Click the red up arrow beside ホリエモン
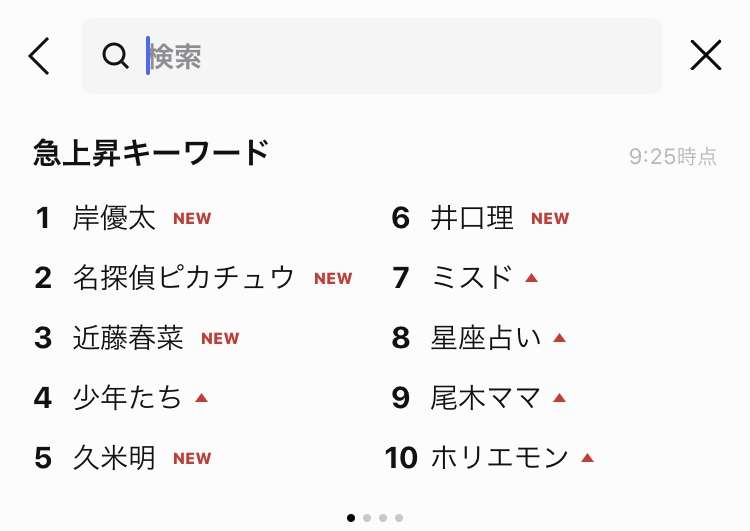This screenshot has width=750, height=531. tap(587, 458)
